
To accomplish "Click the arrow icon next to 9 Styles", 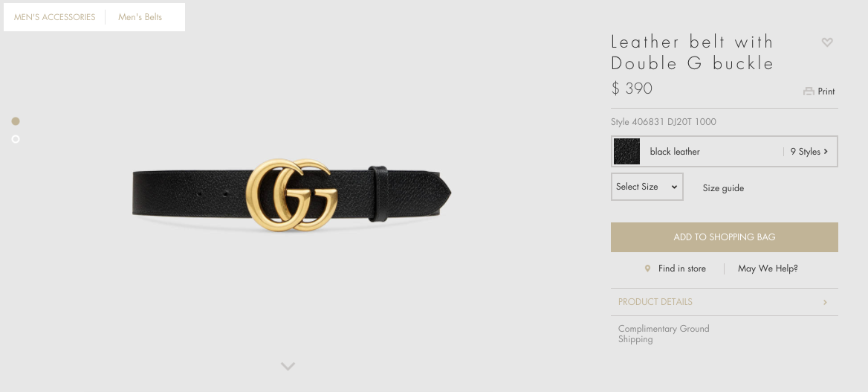I will [826, 151].
